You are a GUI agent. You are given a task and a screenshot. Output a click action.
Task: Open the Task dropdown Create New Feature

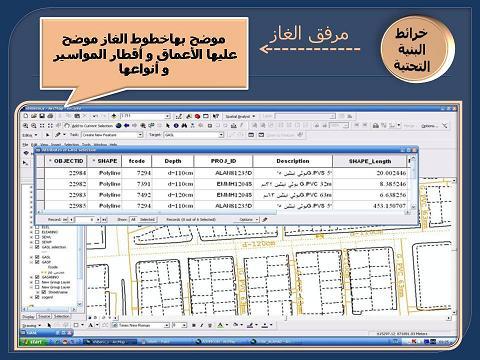tap(112, 135)
